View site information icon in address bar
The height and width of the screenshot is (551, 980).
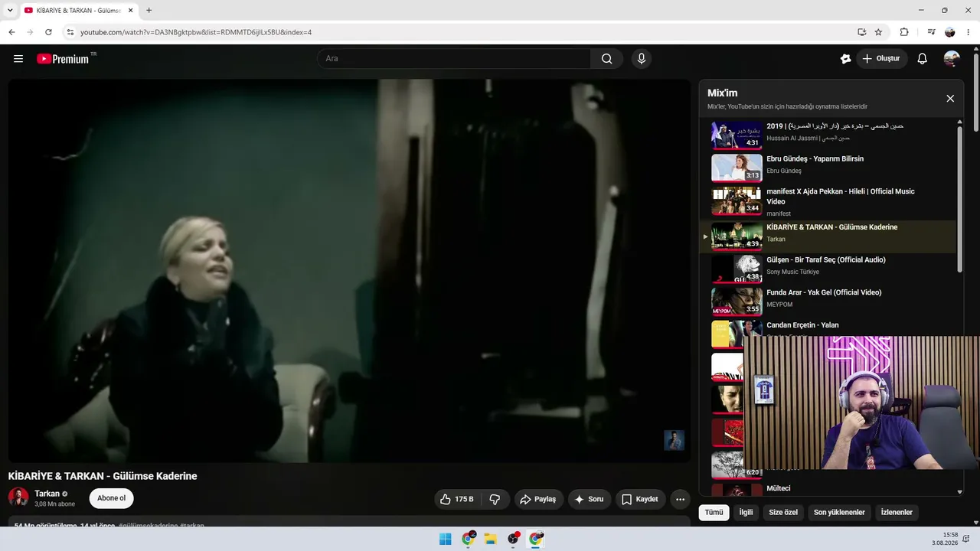pyautogui.click(x=70, y=32)
